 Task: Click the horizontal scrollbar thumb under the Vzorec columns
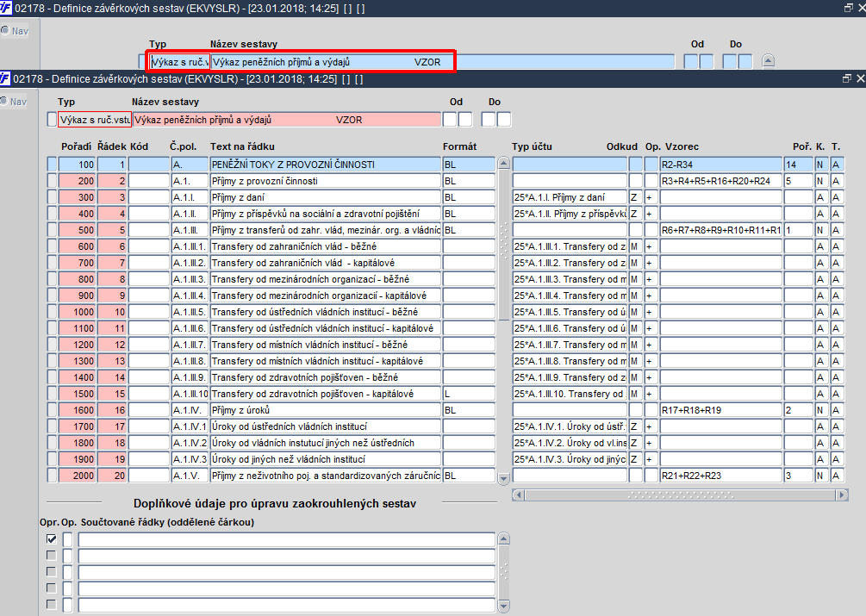pyautogui.click(x=679, y=495)
